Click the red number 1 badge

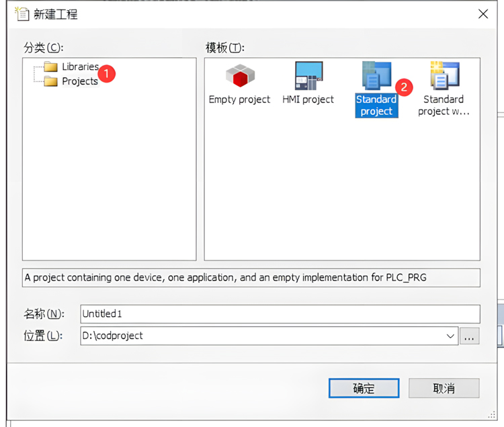point(111,73)
